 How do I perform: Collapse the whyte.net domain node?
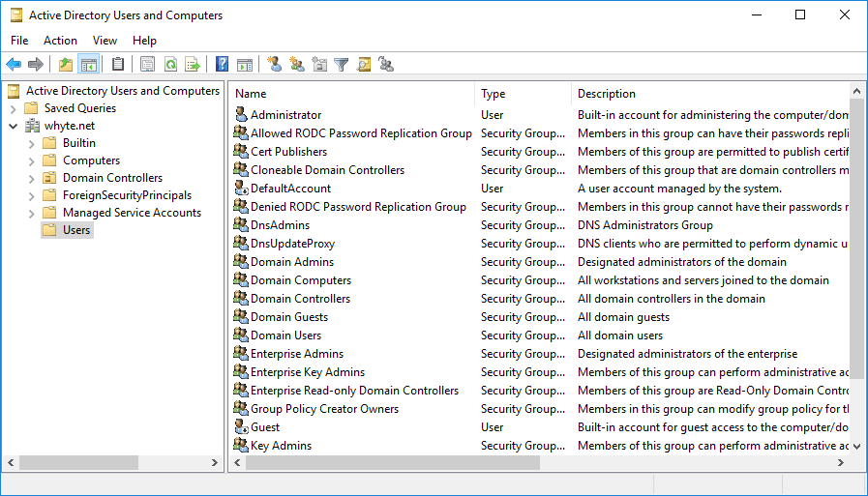point(14,126)
